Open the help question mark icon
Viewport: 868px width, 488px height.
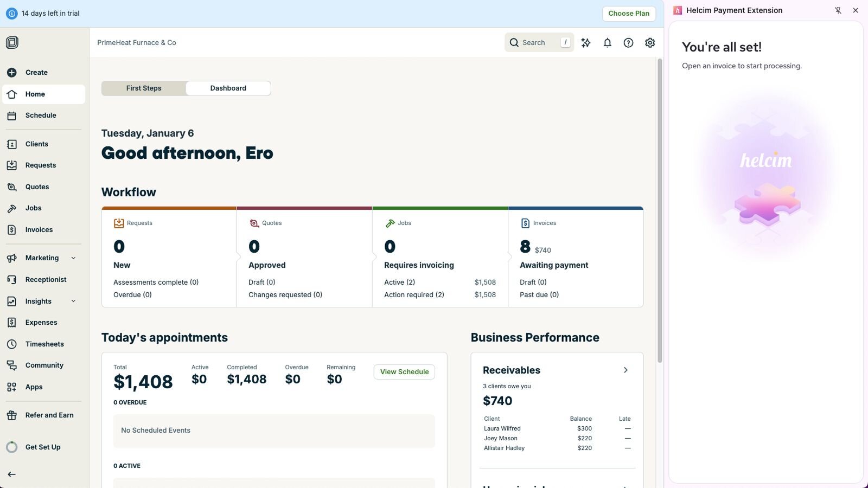628,43
